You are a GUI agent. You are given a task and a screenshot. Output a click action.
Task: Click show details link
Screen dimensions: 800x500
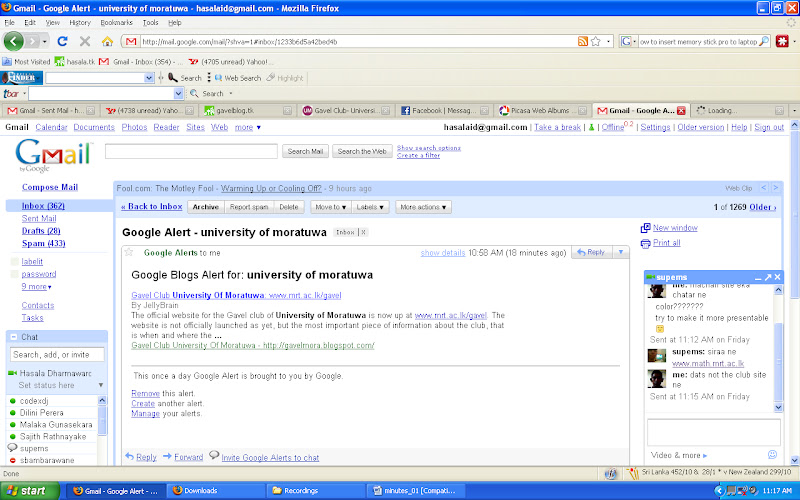coord(443,253)
